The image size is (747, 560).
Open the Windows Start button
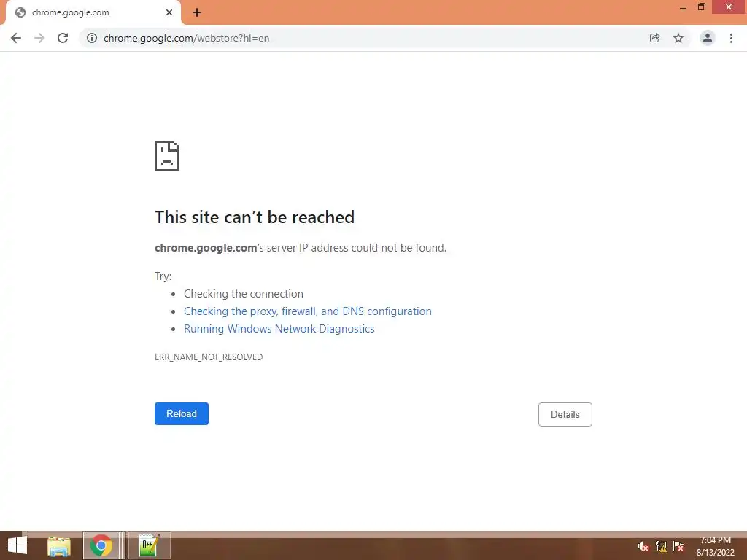(18, 545)
